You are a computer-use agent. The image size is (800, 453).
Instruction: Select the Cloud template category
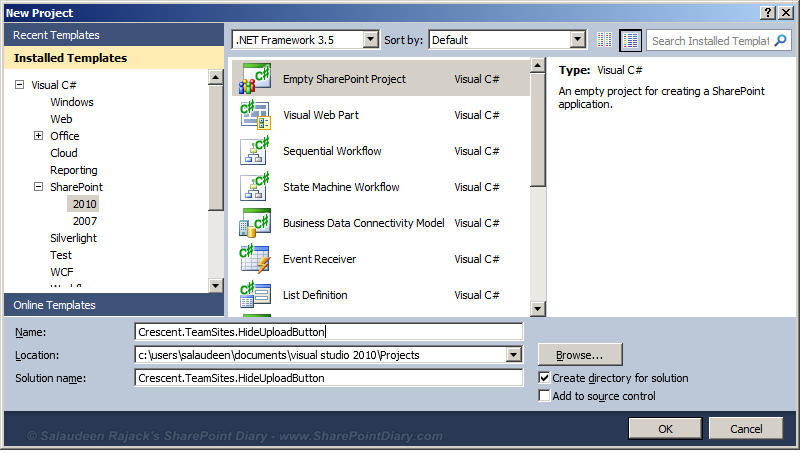[x=64, y=153]
